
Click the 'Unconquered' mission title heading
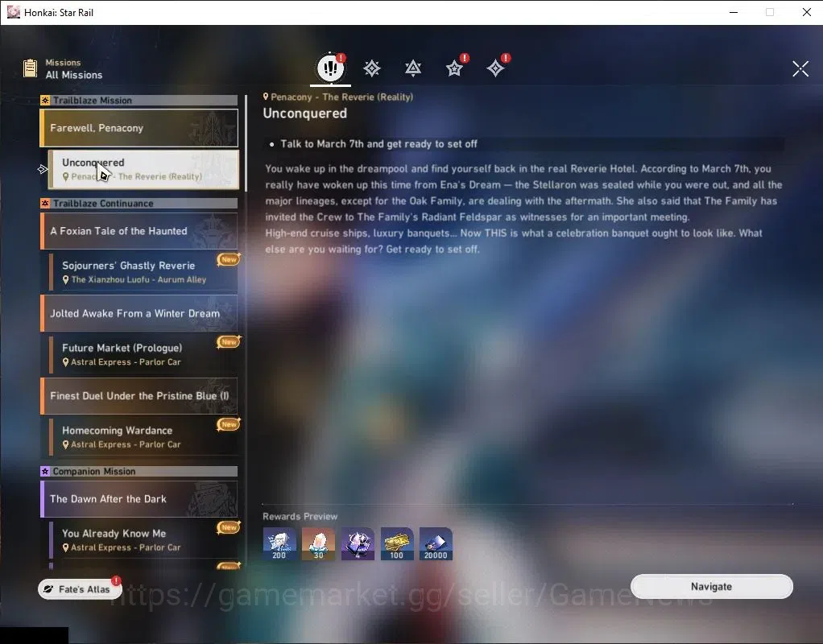pos(305,114)
